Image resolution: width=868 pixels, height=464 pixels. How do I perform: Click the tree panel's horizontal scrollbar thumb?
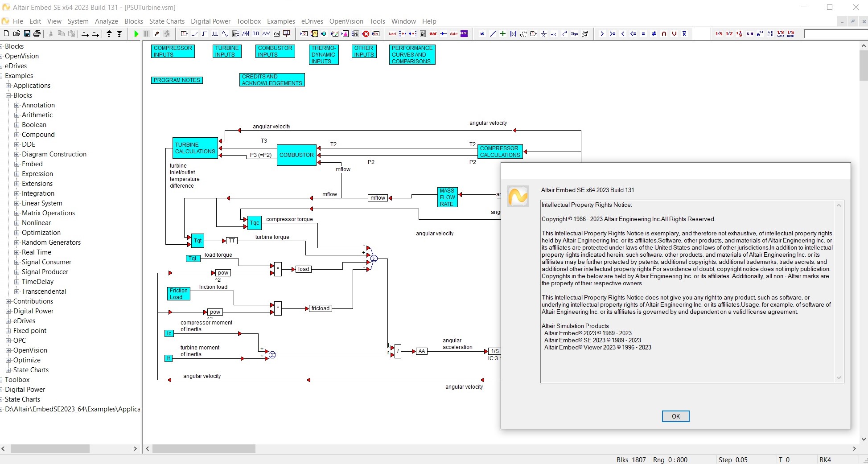point(50,448)
